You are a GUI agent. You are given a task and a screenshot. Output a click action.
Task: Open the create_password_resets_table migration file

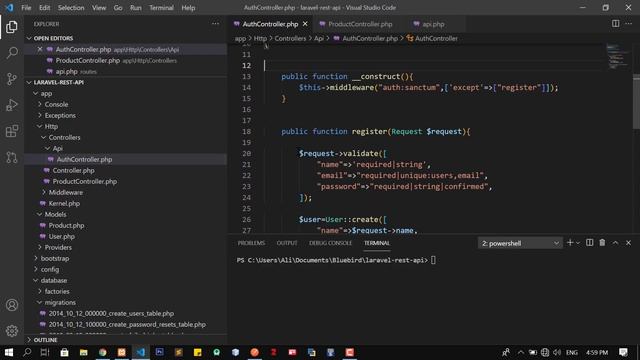[127, 324]
